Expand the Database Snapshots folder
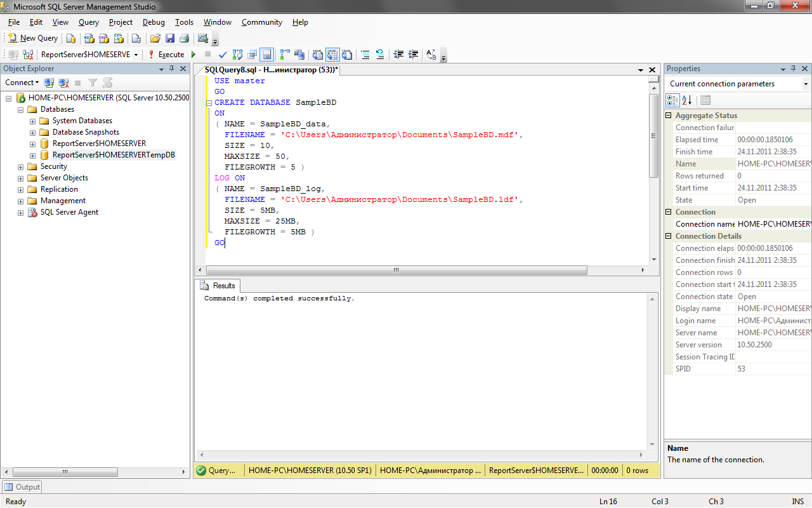Screen dimensions: 812x508 (33, 132)
